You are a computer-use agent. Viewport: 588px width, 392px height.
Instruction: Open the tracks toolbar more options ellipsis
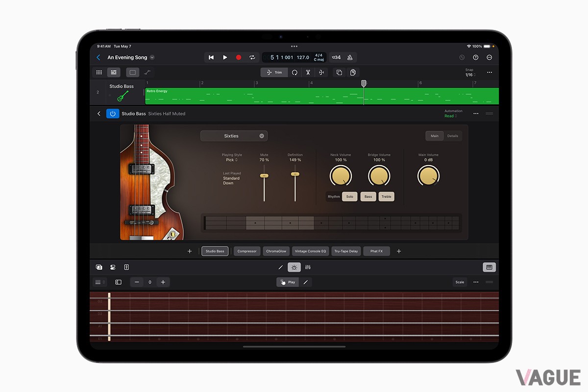coord(489,73)
